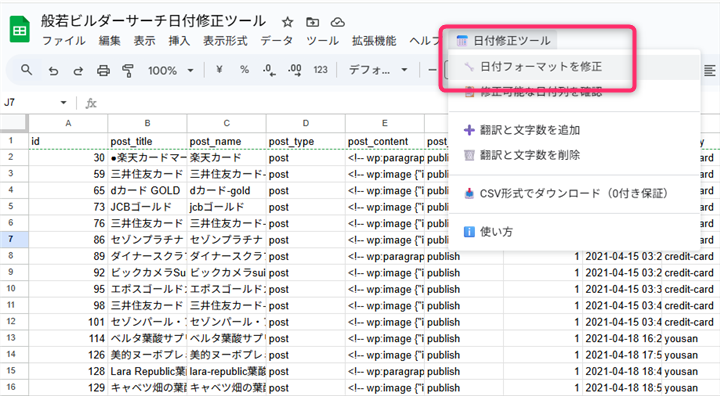Click the Google Sheets home icon
This screenshot has height=396, width=720.
[x=20, y=29]
